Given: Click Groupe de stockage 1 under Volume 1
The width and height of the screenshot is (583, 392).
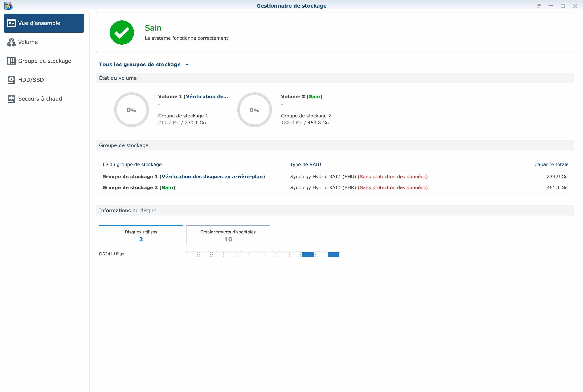Looking at the screenshot, I should [x=183, y=116].
